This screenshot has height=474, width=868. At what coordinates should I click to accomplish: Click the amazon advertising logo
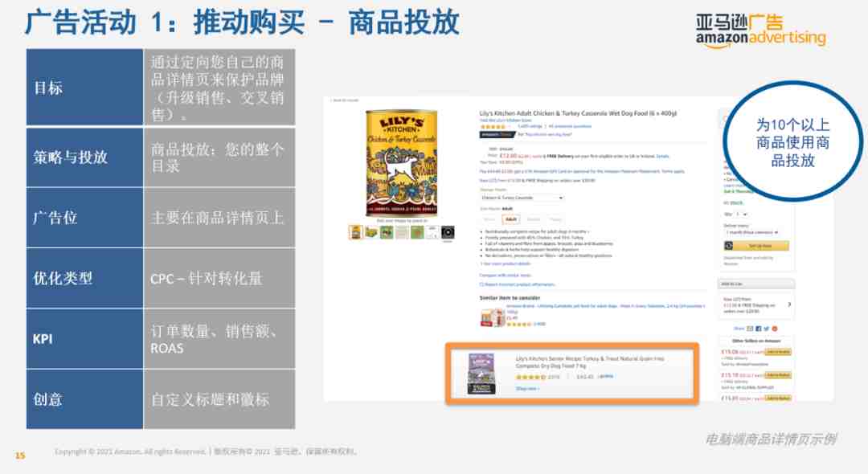[760, 31]
